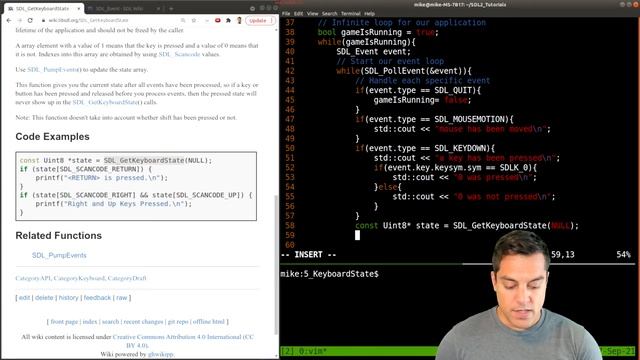Open the terminal Edit menu

(298, 13)
